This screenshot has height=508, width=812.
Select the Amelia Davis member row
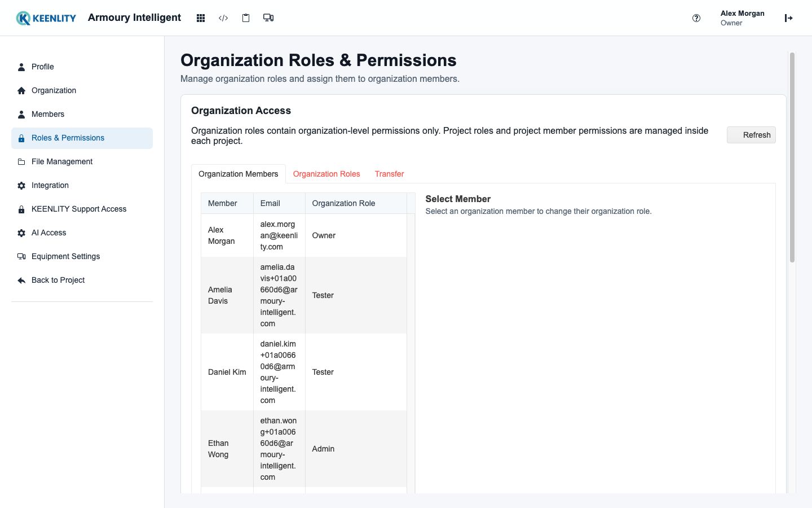304,295
